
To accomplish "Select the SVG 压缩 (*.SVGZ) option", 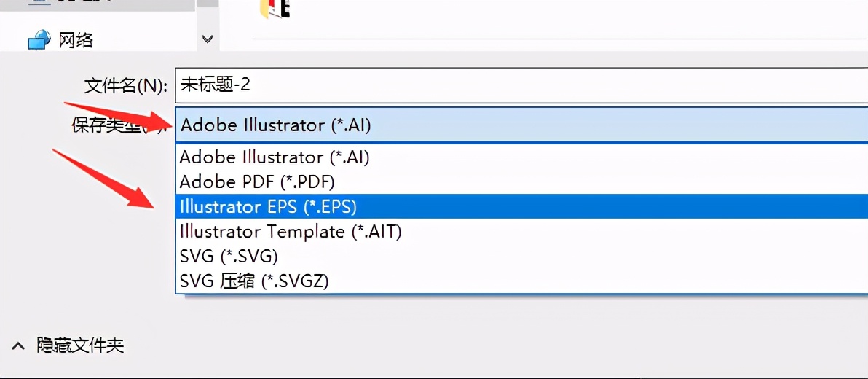I will point(253,281).
